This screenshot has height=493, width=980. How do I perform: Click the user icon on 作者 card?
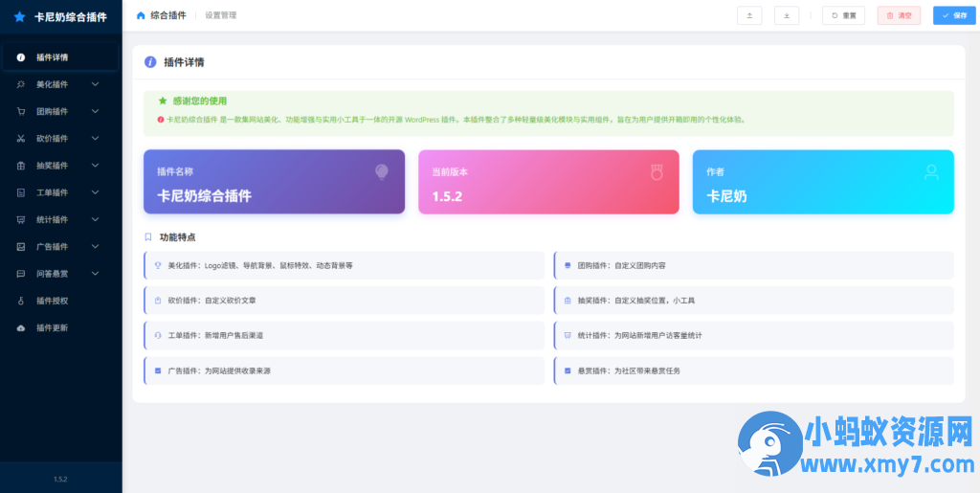click(x=930, y=171)
